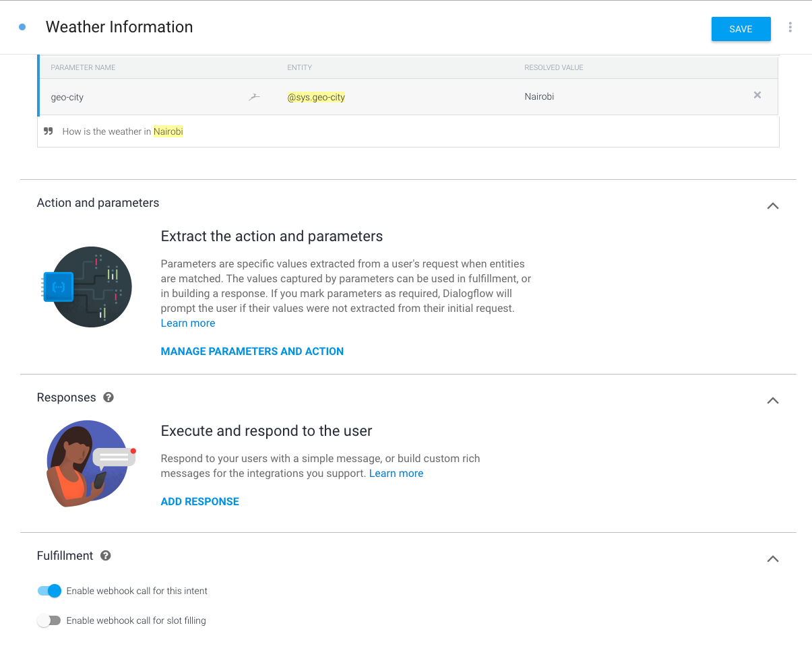Collapse the Responses section
Screen dimensions: 812x646
pos(773,400)
